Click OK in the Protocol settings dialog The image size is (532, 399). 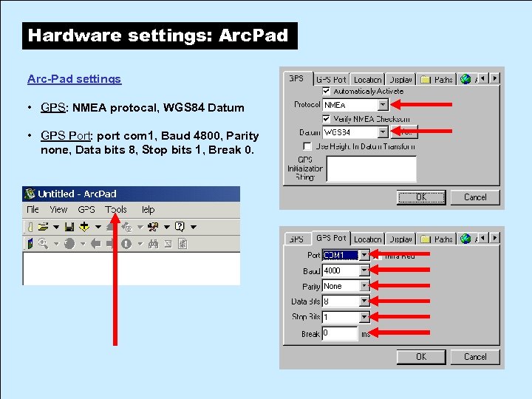[x=421, y=197]
